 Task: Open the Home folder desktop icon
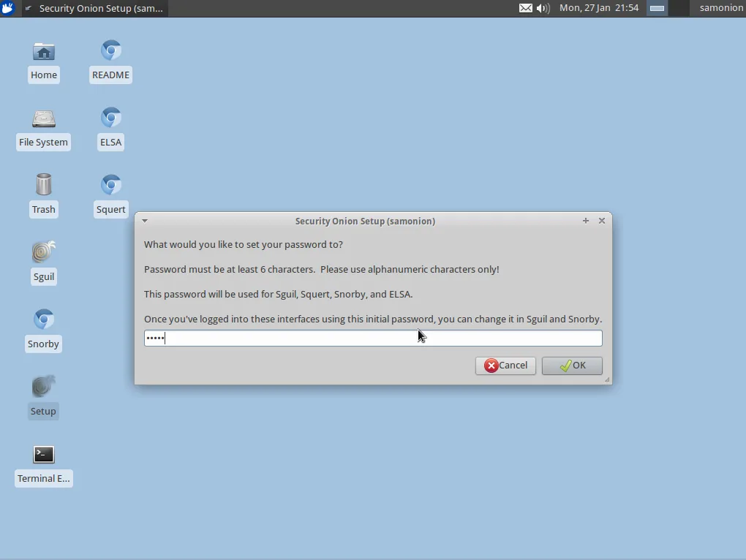(x=44, y=61)
